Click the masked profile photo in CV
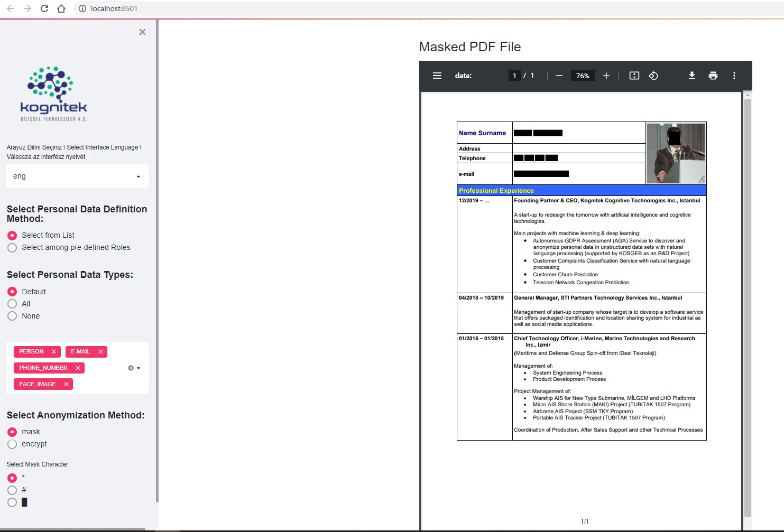 (676, 153)
